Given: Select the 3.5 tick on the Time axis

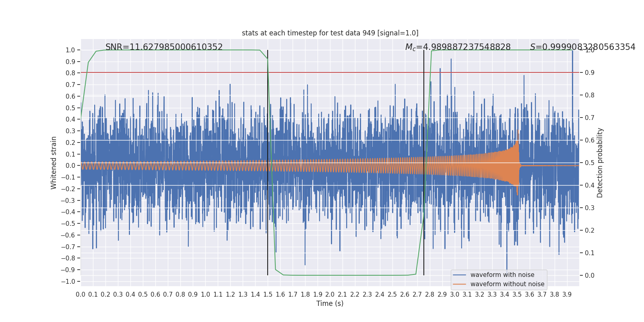Looking at the screenshot, I should click(x=517, y=294).
